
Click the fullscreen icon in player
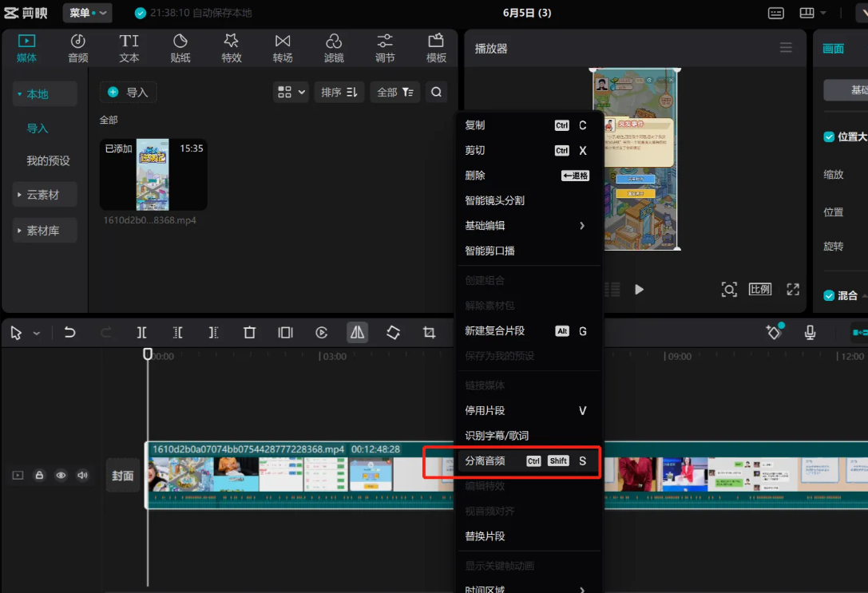(x=792, y=290)
